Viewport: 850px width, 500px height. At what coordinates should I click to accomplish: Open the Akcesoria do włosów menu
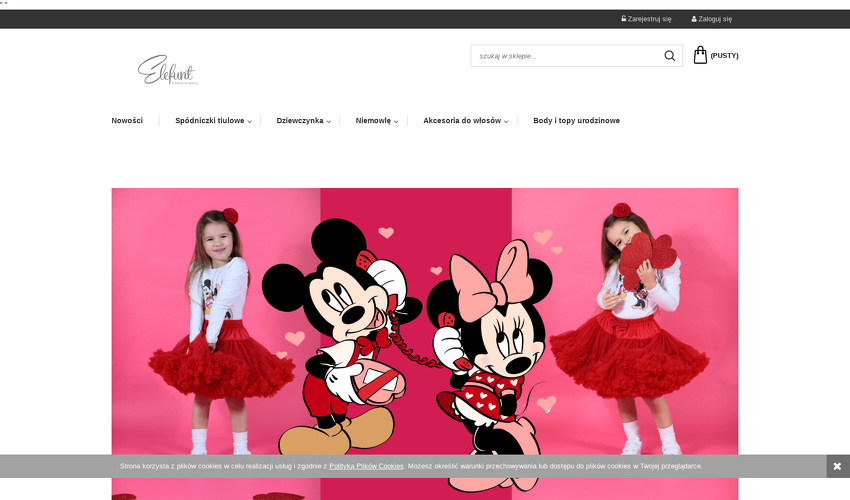462,120
